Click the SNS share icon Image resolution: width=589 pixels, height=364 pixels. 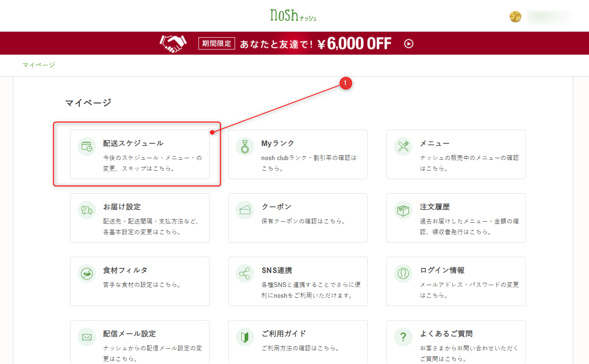tap(245, 273)
